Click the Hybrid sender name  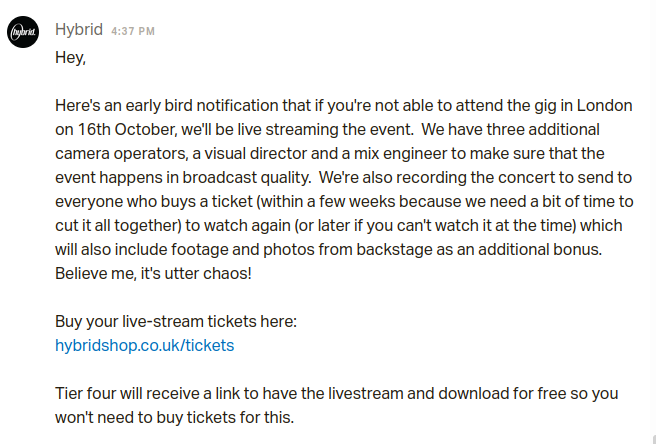pyautogui.click(x=79, y=30)
